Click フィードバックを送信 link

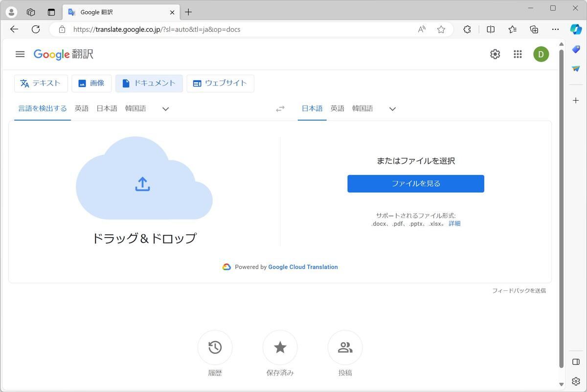pos(519,291)
